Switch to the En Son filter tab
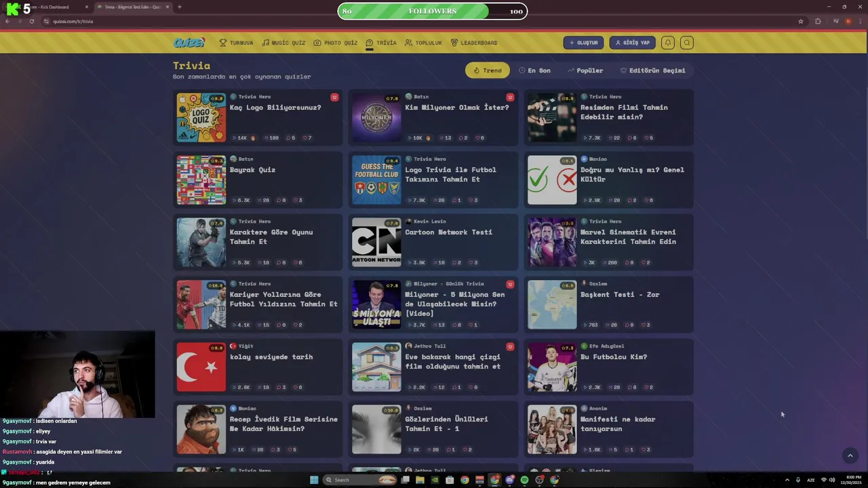 pos(534,70)
